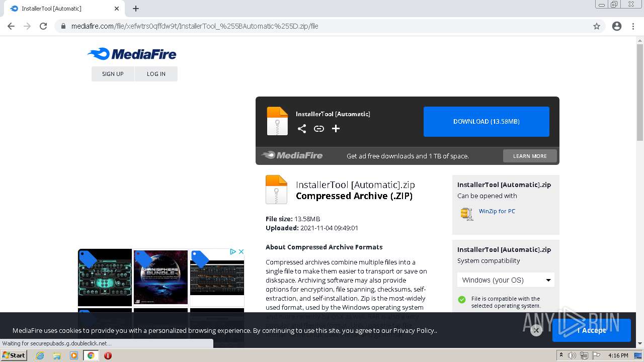
Task: Close the InstallerTool browser tab
Action: pos(117,9)
